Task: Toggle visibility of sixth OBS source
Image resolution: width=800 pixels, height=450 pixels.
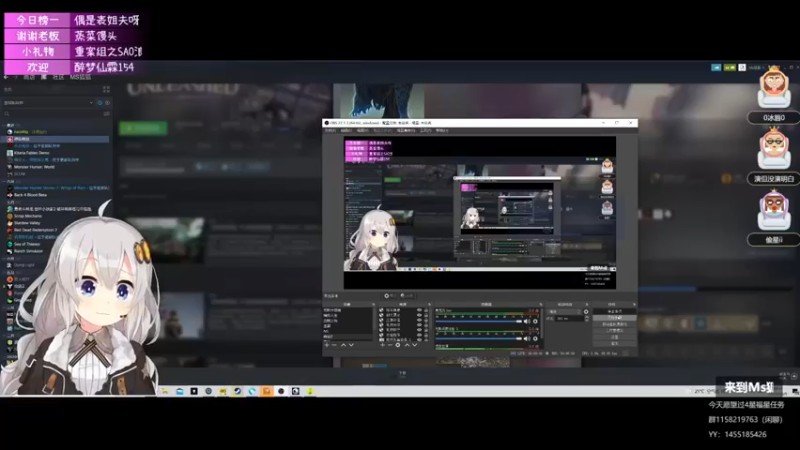Action: point(419,335)
